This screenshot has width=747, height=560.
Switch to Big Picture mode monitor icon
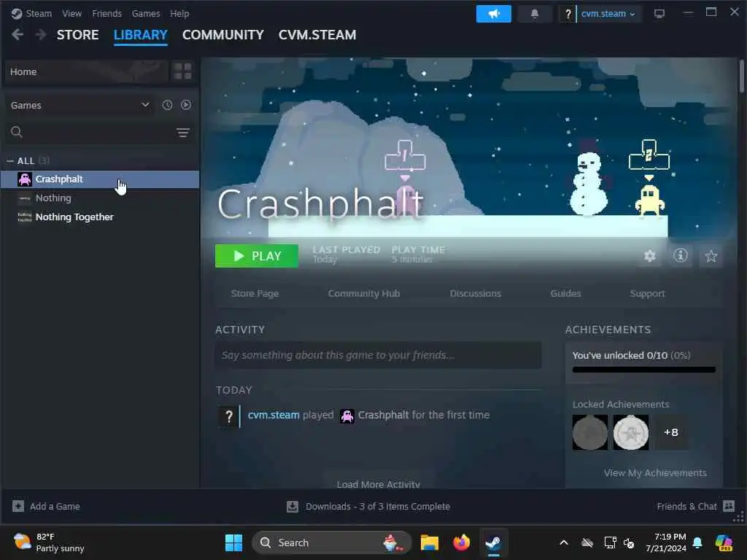click(659, 14)
